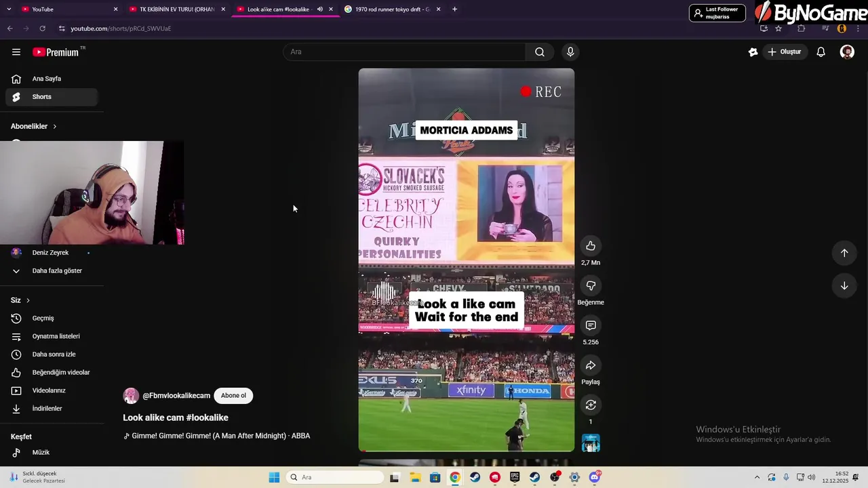The image size is (868, 488).
Task: Go to the previous Short with up arrow
Action: click(x=844, y=253)
